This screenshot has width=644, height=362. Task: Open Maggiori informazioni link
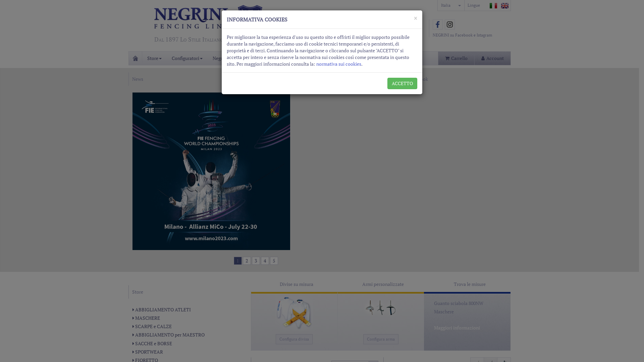coord(457,328)
